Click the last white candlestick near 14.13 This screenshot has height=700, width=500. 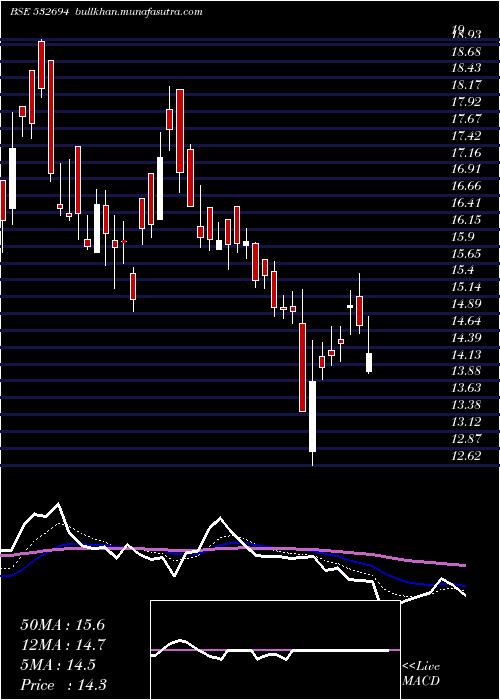point(369,362)
